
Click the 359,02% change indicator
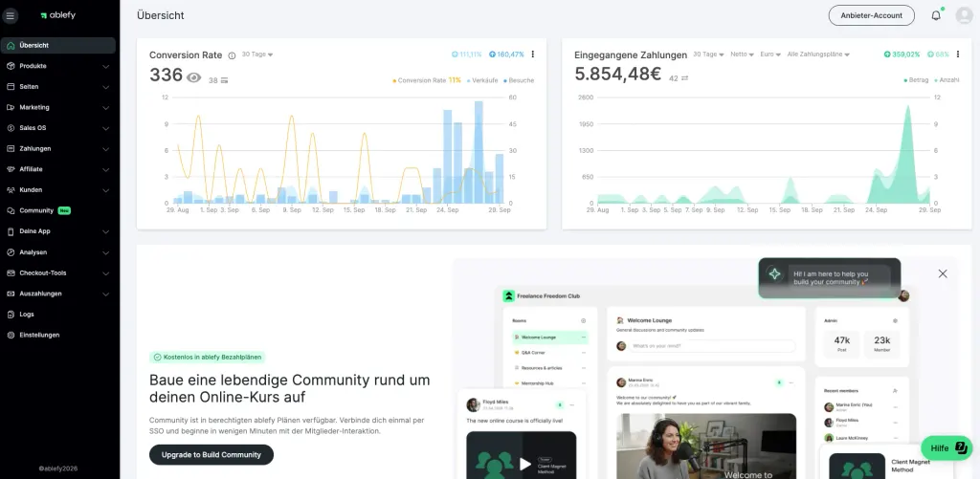902,54
